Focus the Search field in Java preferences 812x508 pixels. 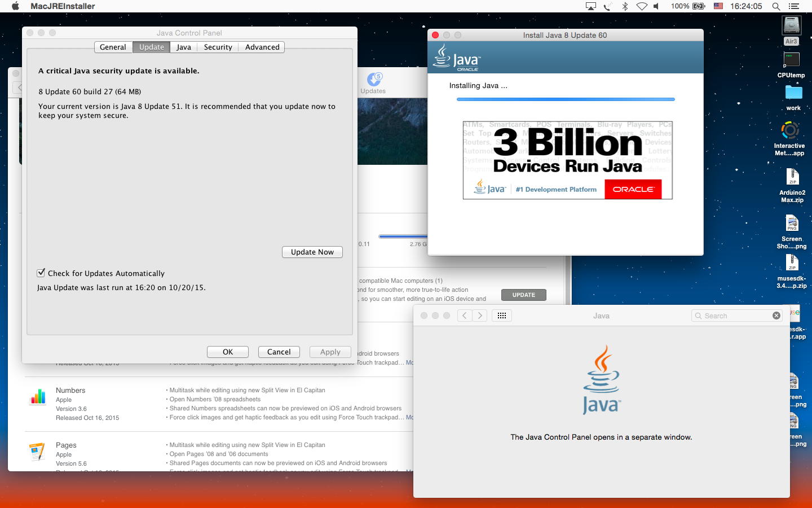click(736, 316)
